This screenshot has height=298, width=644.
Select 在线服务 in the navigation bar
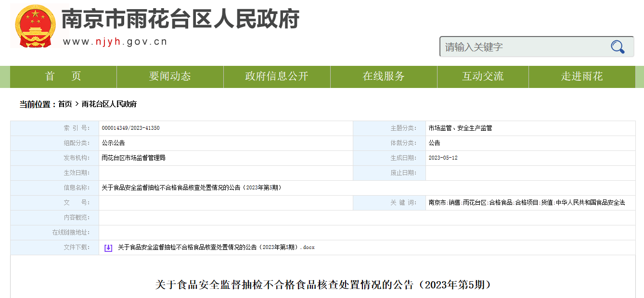384,76
